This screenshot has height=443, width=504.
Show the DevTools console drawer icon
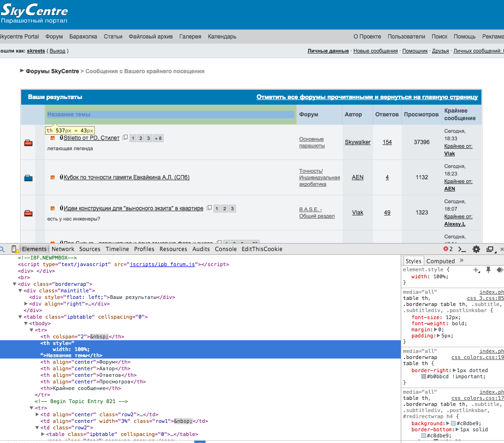coord(462,249)
